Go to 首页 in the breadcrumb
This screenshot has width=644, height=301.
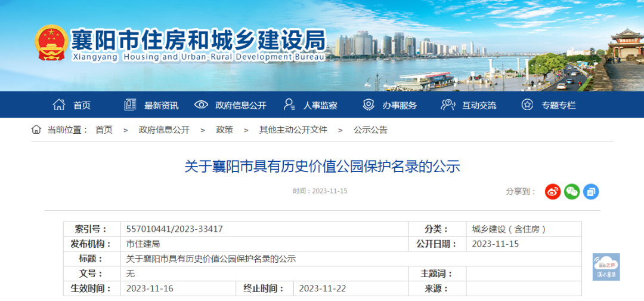click(x=104, y=130)
